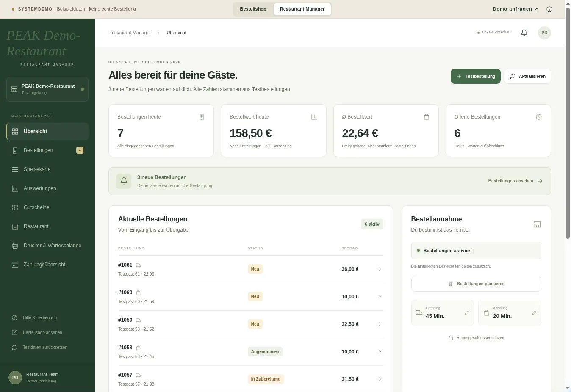The image size is (571, 392).
Task: Open the notifications bell in header
Action: [524, 33]
